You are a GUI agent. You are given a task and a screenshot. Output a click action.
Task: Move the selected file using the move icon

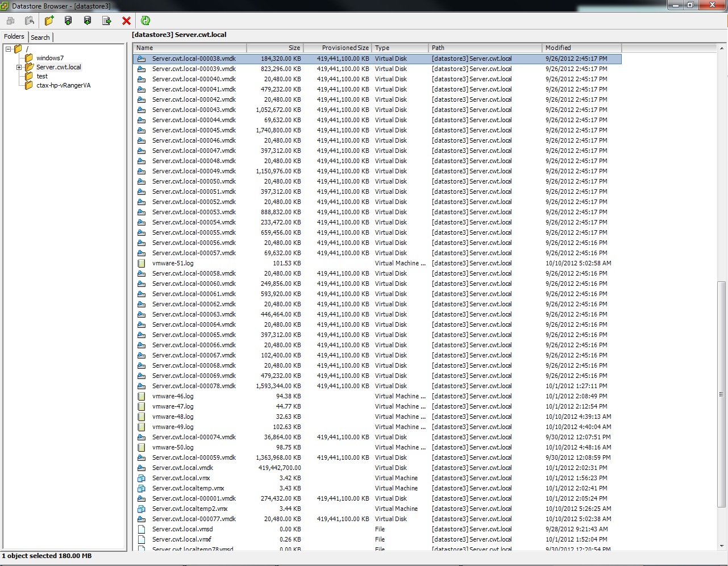pyautogui.click(x=106, y=20)
